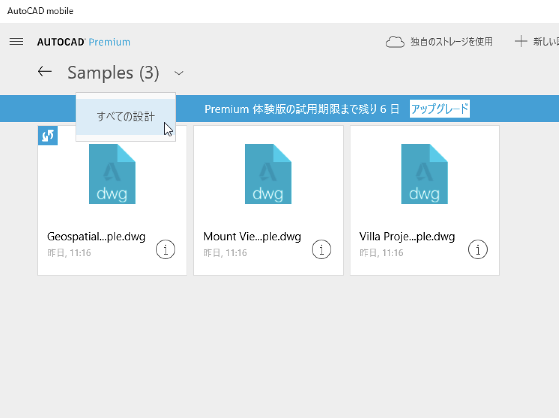Click the plus icon for new drawing

point(521,41)
